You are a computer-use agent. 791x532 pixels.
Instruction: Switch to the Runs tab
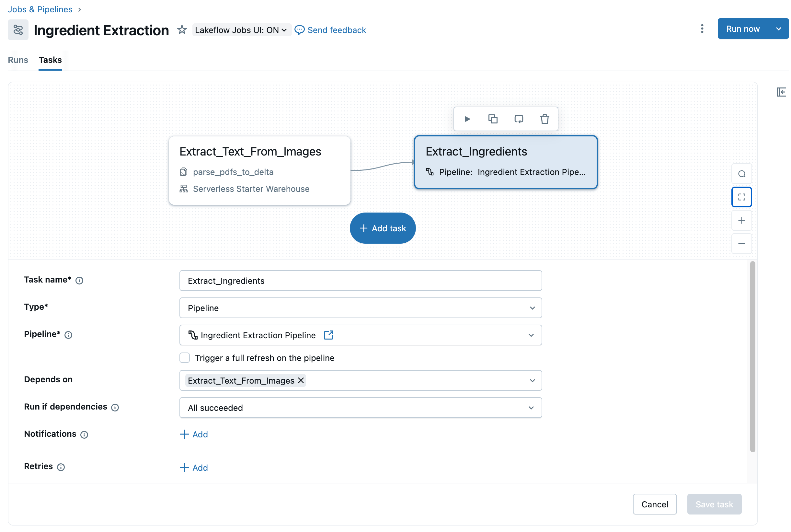coord(18,60)
